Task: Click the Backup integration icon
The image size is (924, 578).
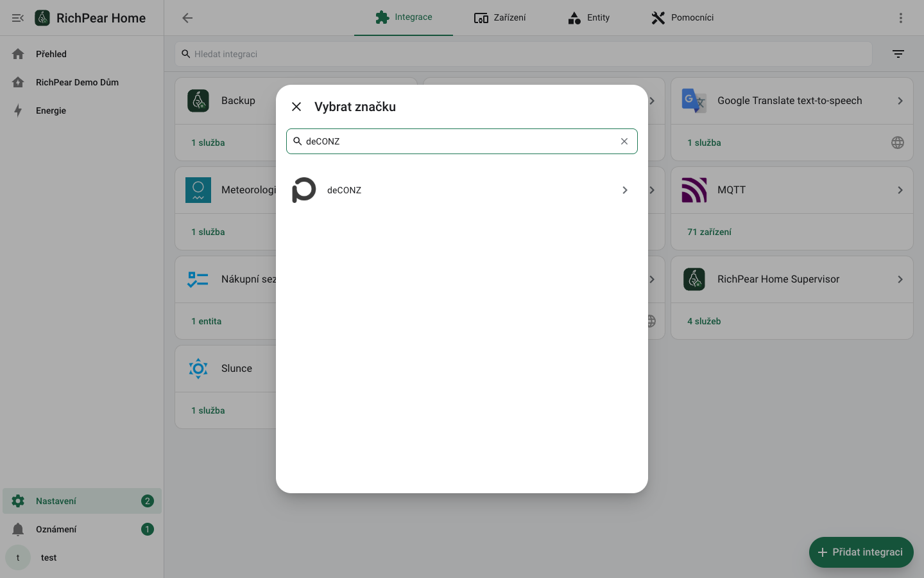Action: point(198,101)
